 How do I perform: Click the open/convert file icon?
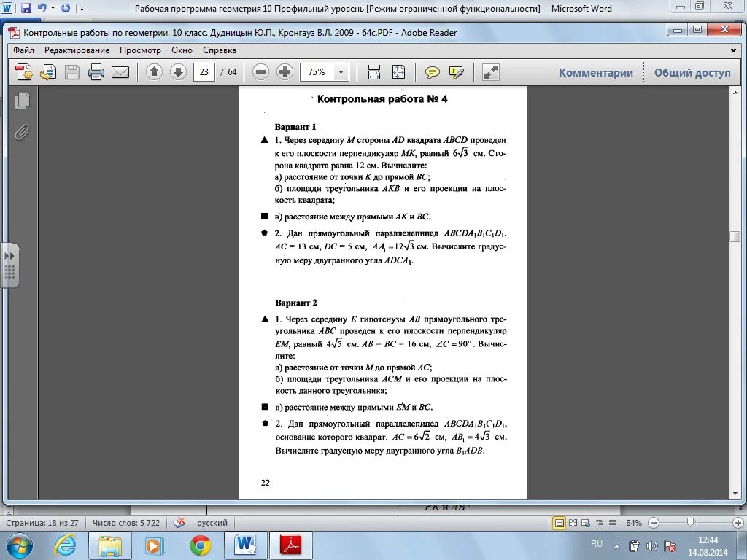click(47, 72)
